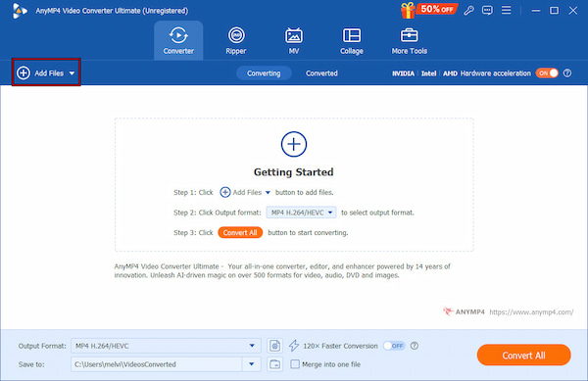Click the orange Convert All button
This screenshot has height=381, width=588.
point(523,356)
